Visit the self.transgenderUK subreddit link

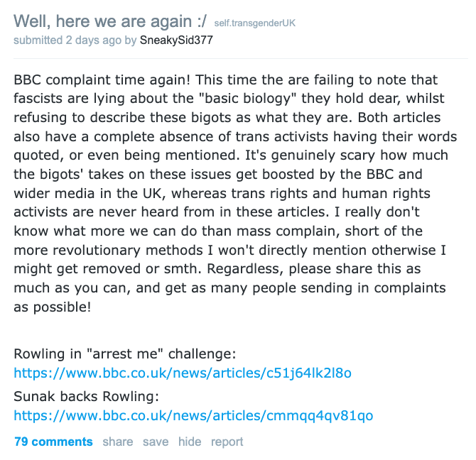255,23
